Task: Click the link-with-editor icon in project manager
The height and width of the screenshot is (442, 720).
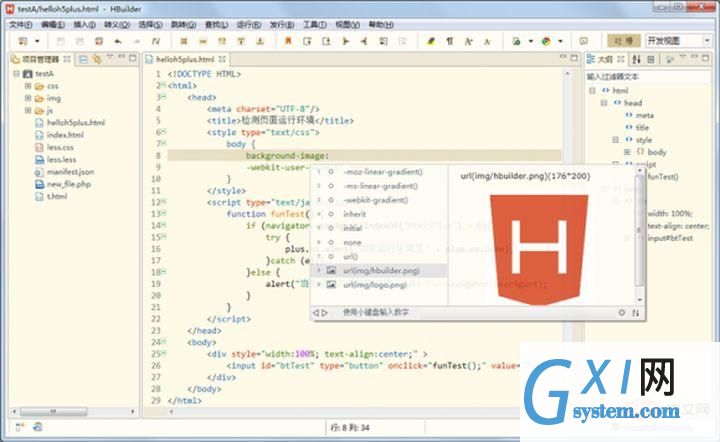Action: click(96, 59)
